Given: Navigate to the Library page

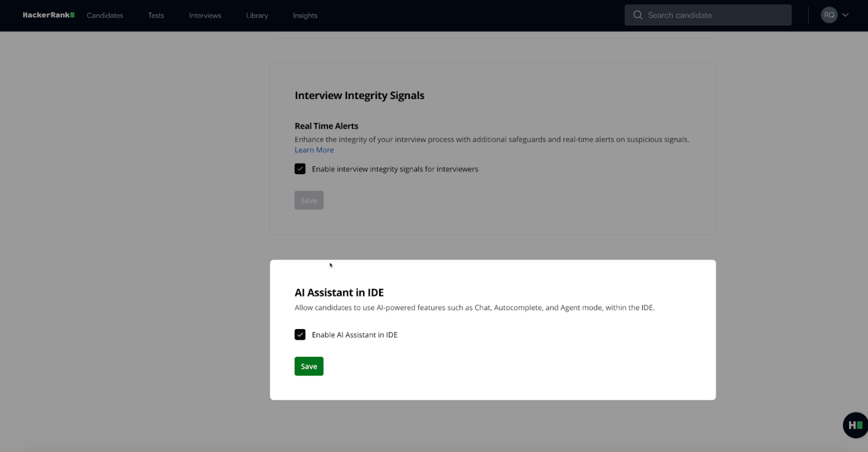Looking at the screenshot, I should coord(257,16).
